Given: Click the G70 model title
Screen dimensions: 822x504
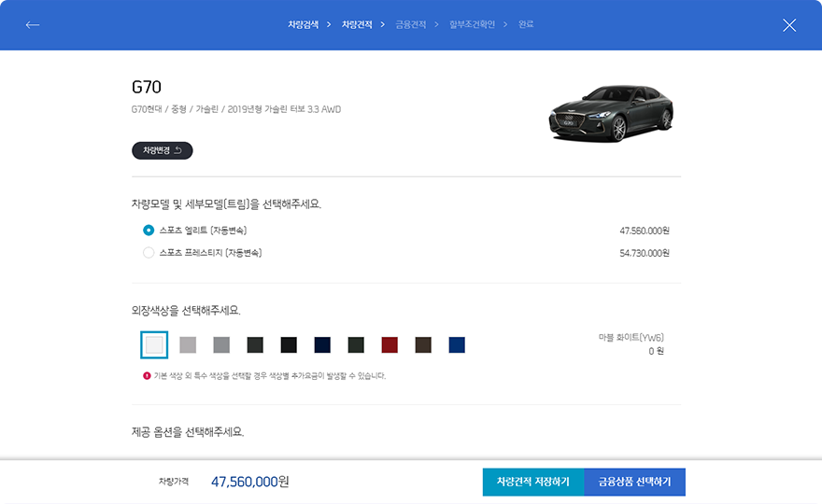Looking at the screenshot, I should click(147, 87).
